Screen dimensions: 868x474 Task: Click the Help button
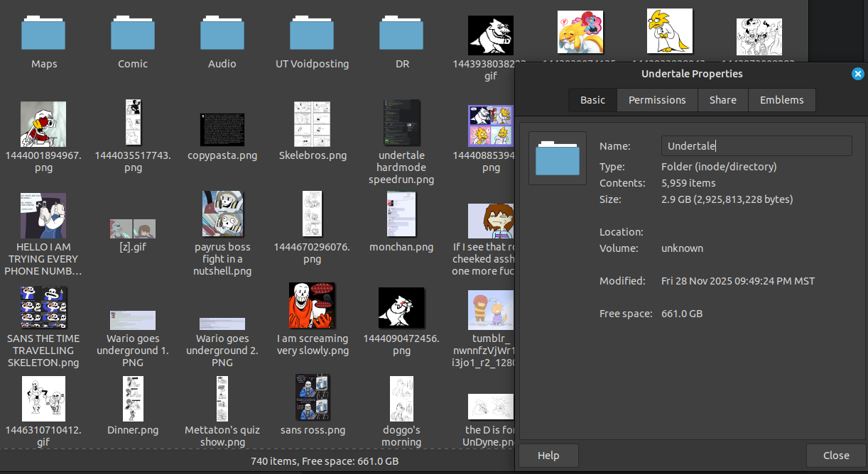[548, 456]
